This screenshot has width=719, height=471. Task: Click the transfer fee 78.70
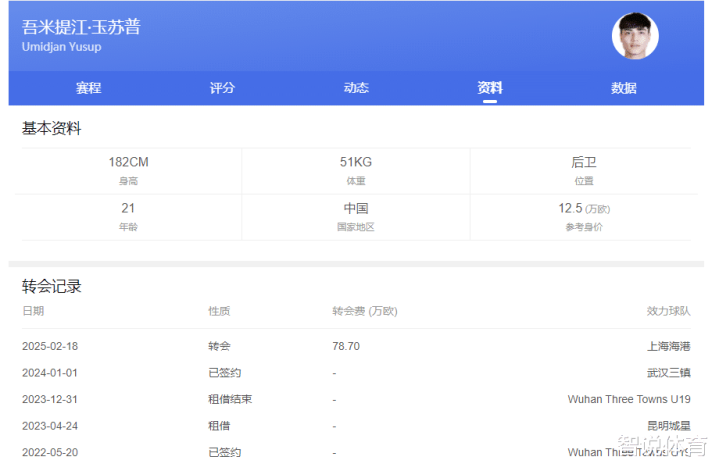coord(346,346)
